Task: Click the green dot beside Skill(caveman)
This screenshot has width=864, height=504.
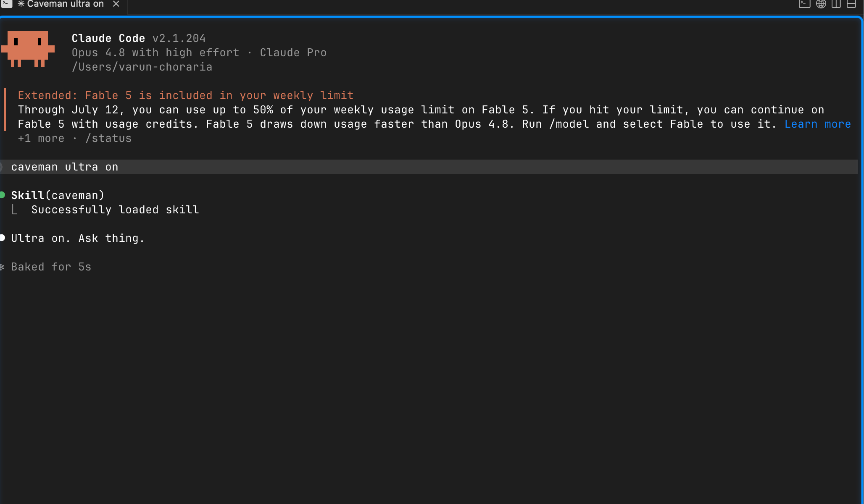Action: point(3,195)
